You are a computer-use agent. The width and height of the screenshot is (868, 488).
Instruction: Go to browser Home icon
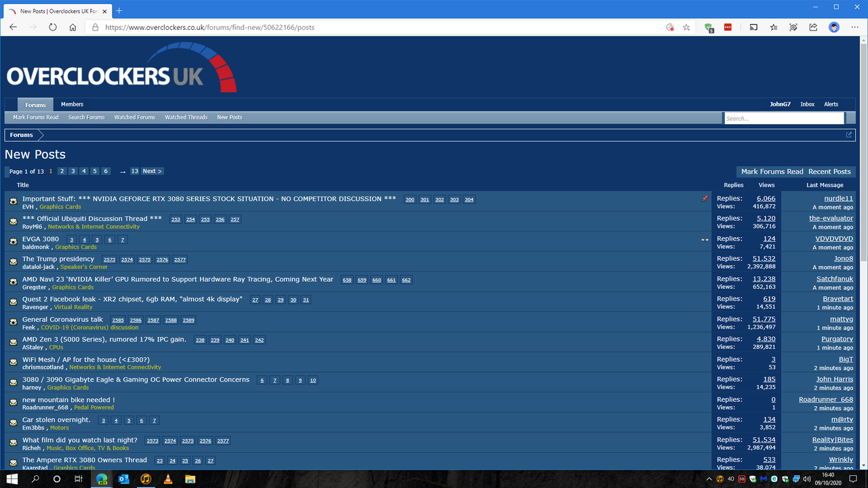[x=73, y=27]
